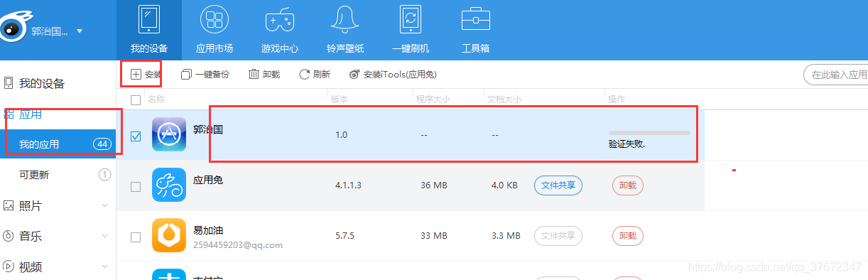Screen dimensions: 868x280
Task: Expand the 音乐 sidebar section
Action: tap(104, 236)
